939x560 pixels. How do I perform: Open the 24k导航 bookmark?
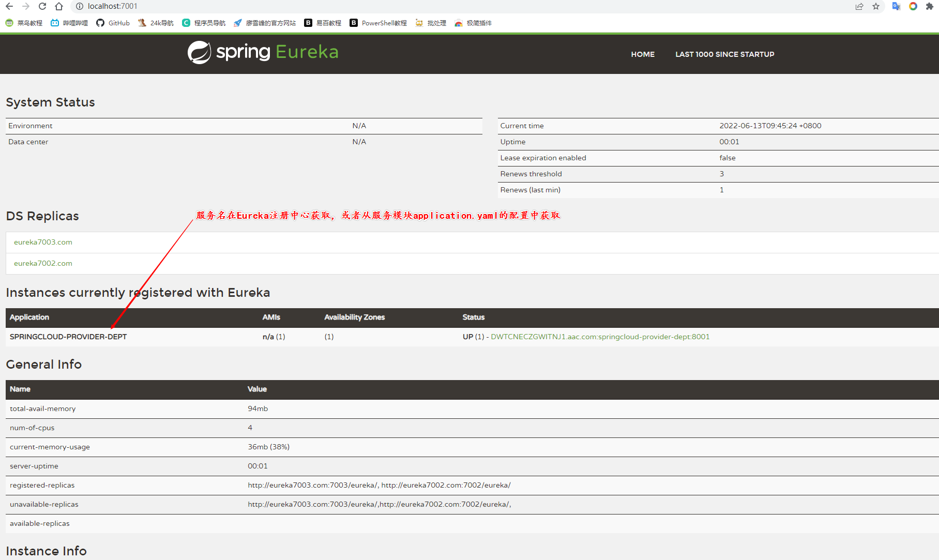pos(156,23)
